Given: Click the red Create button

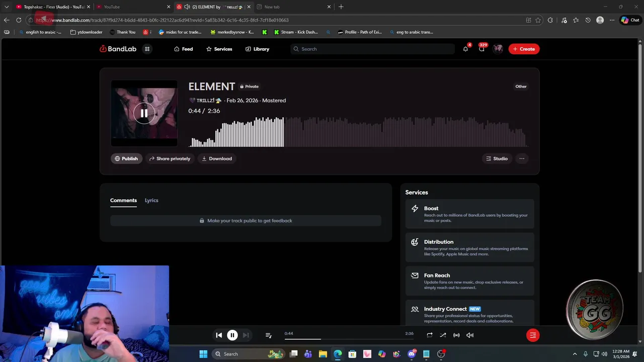Looking at the screenshot, I should (x=524, y=49).
